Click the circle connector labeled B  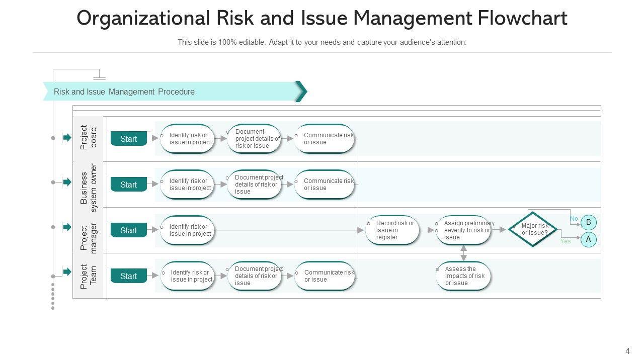pos(588,222)
